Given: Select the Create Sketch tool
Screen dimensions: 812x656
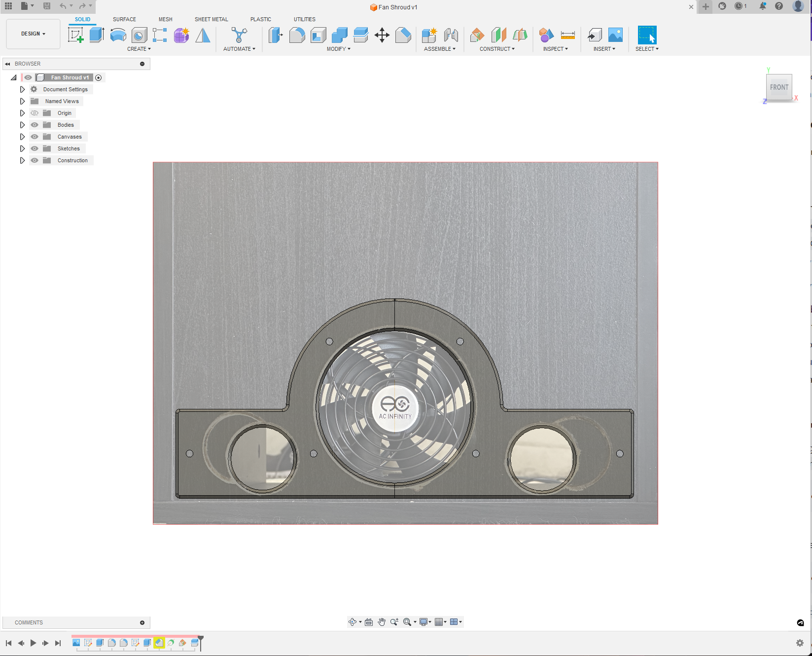Looking at the screenshot, I should pyautogui.click(x=75, y=35).
